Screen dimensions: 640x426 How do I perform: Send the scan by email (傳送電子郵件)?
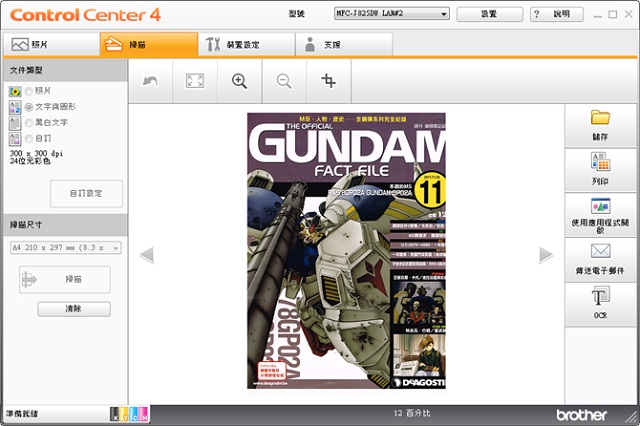[600, 260]
